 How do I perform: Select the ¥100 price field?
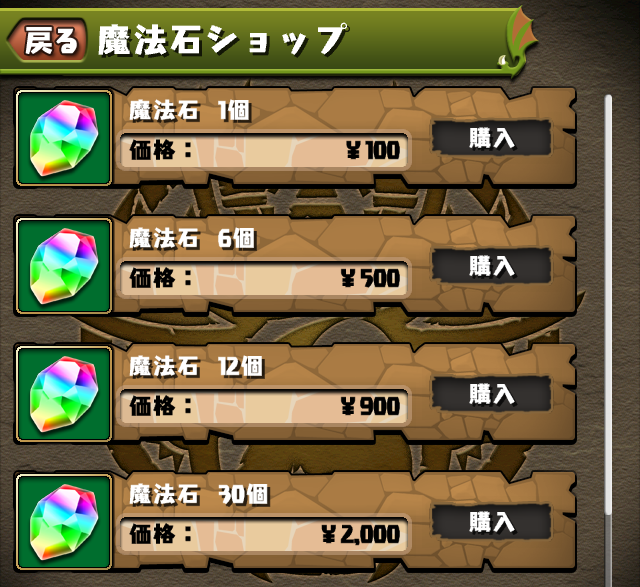coord(264,150)
